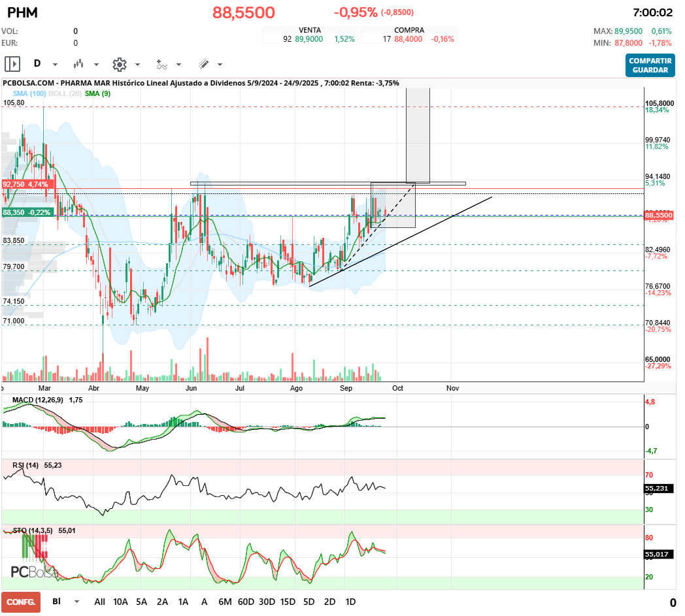Screen dimensions: 685x616
Task: Click the MAX value 89,9500
Action: pyautogui.click(x=628, y=31)
